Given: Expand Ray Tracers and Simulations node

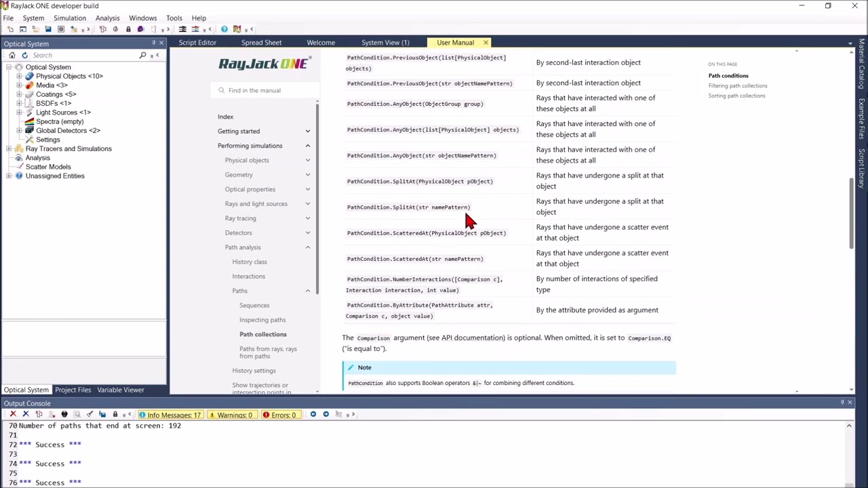Looking at the screenshot, I should pyautogui.click(x=9, y=148).
